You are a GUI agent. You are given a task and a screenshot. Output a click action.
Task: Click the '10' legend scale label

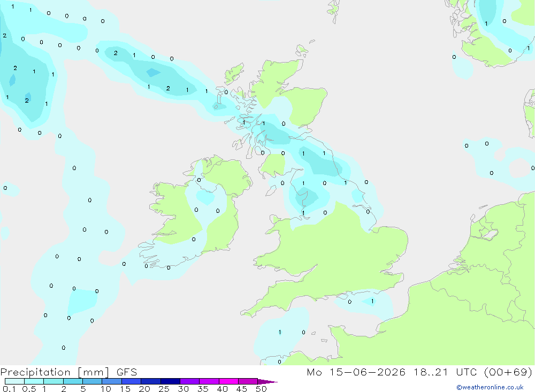(x=106, y=389)
